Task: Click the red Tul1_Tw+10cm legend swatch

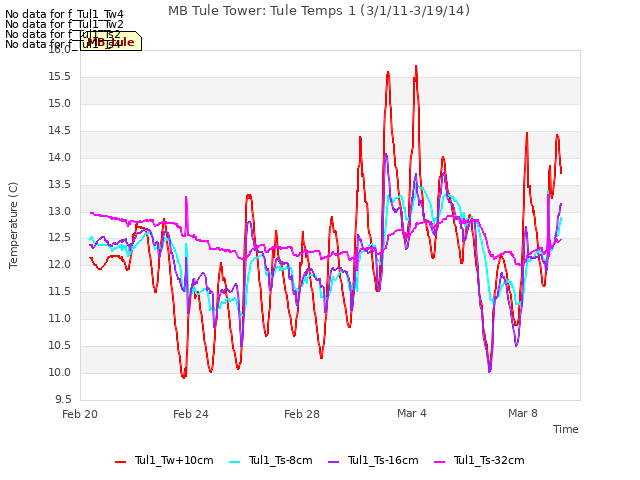Action: click(120, 462)
